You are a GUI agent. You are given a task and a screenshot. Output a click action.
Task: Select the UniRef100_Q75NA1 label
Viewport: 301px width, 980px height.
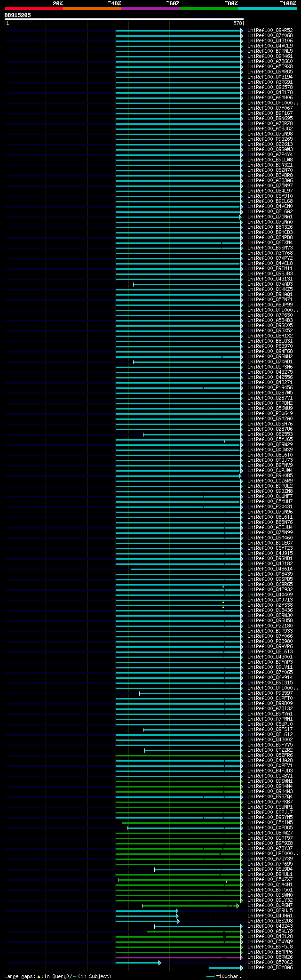coord(270,217)
